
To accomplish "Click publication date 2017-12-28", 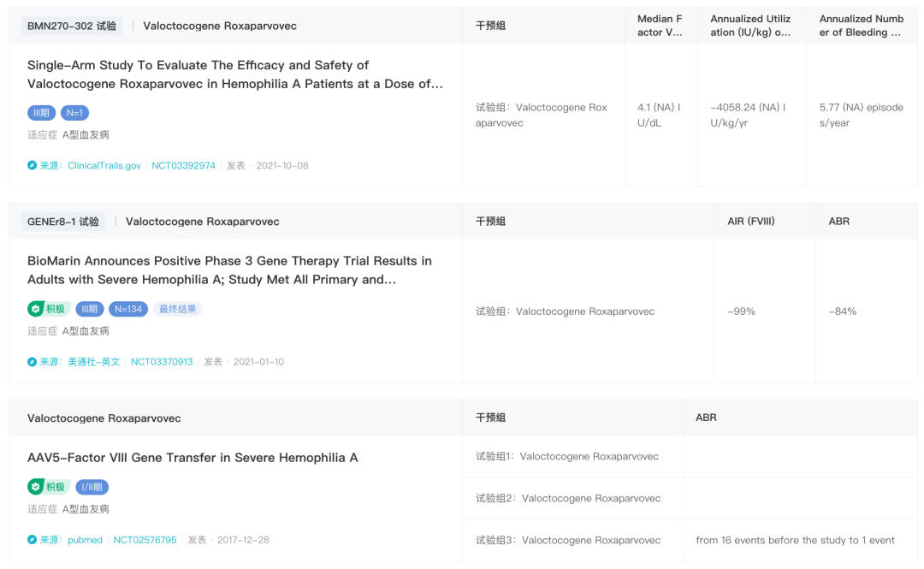I will 243,540.
